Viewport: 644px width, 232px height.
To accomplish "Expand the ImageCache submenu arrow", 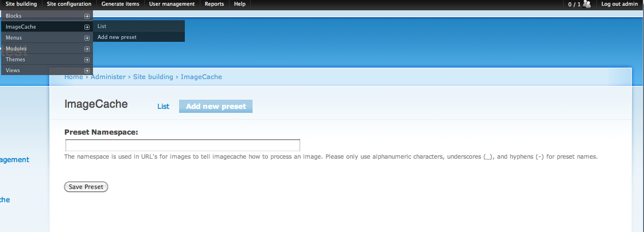I will (87, 27).
